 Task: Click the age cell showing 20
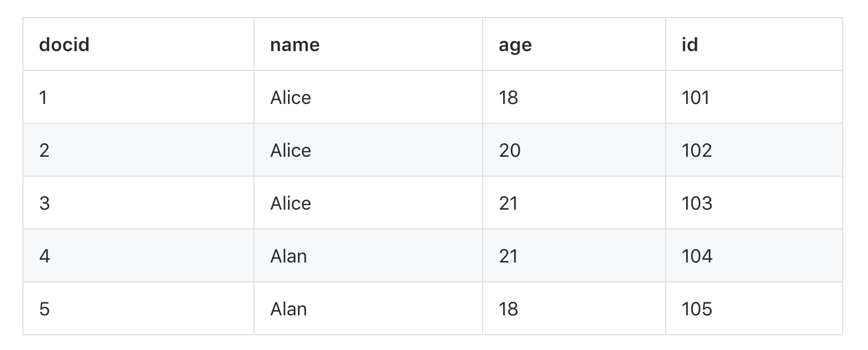(x=509, y=150)
